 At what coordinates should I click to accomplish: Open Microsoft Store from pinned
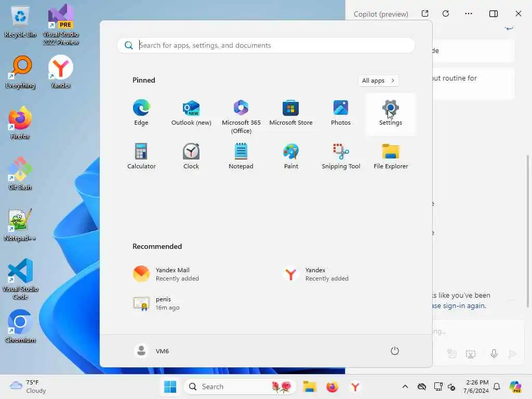[x=291, y=113]
